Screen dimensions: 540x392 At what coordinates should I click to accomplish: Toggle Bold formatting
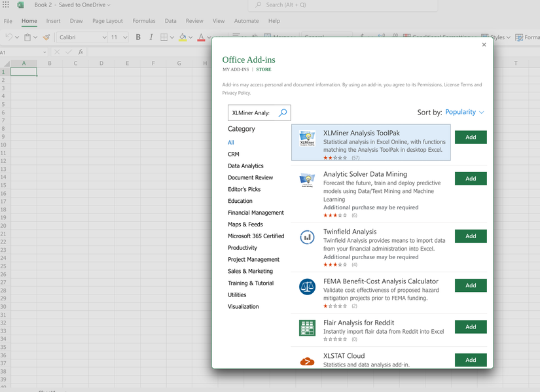(138, 37)
